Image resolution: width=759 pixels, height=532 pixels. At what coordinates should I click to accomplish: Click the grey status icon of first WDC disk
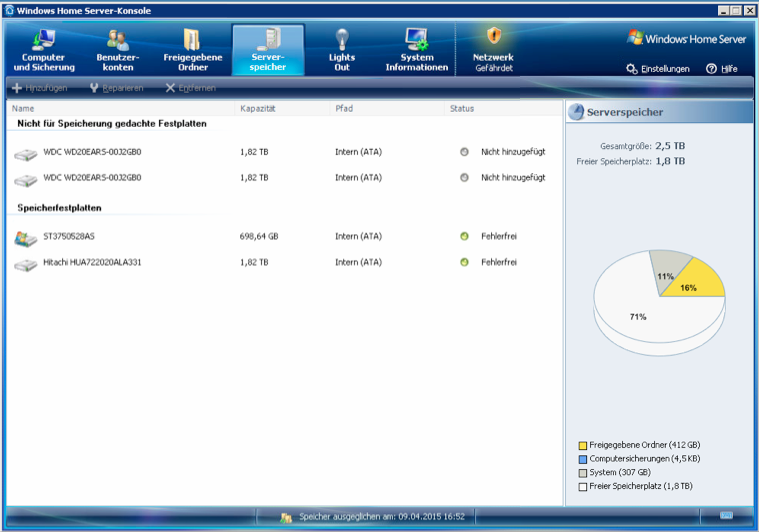[464, 152]
